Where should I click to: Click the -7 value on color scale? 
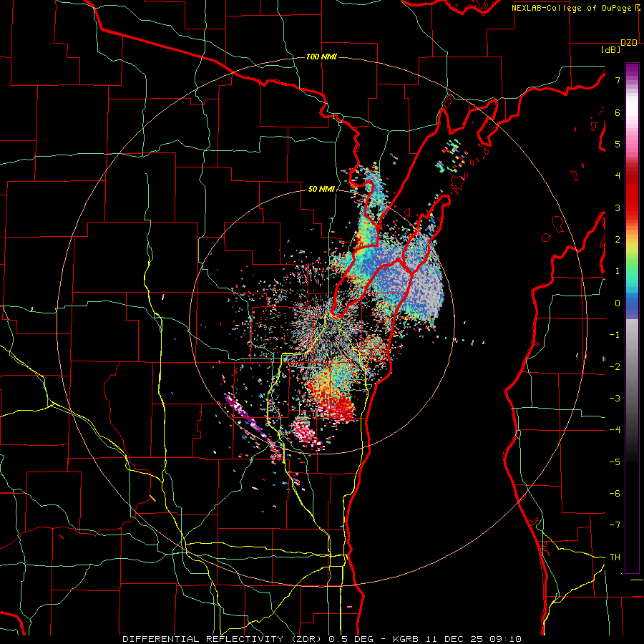click(x=615, y=525)
